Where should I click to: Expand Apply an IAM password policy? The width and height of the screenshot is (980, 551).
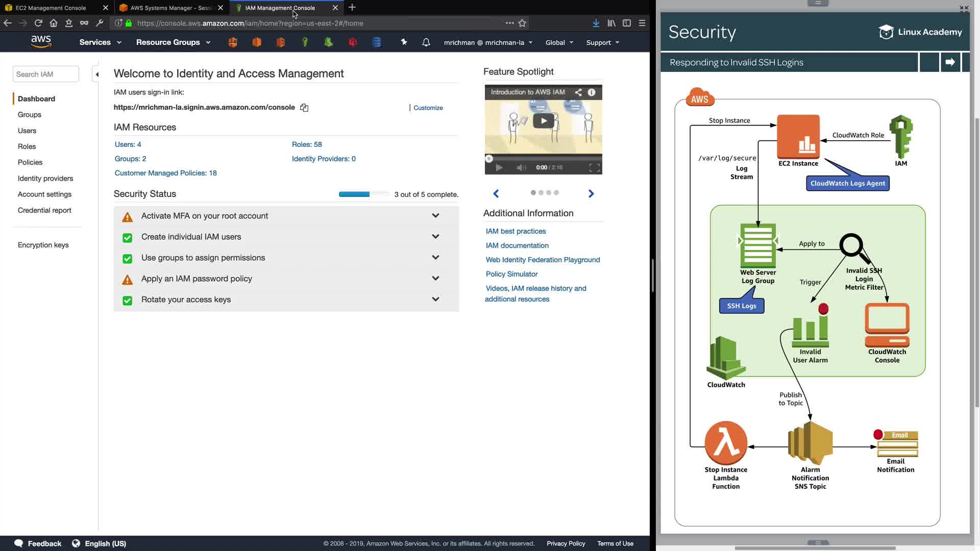click(x=435, y=279)
